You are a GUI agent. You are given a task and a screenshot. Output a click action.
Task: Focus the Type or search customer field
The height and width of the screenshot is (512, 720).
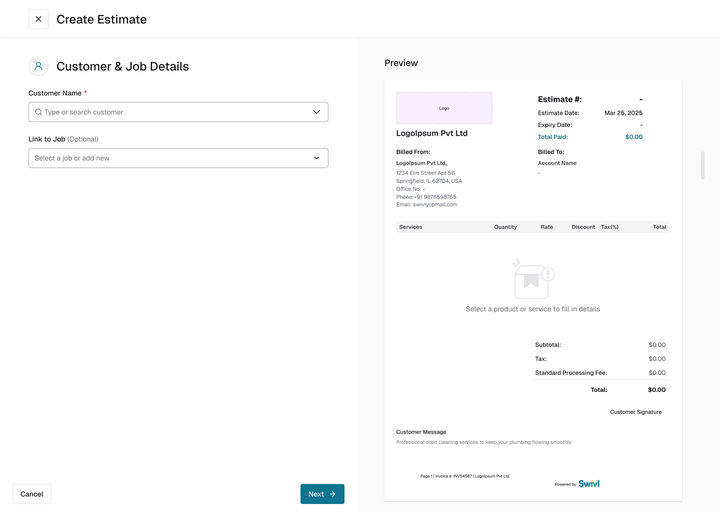[x=178, y=112]
